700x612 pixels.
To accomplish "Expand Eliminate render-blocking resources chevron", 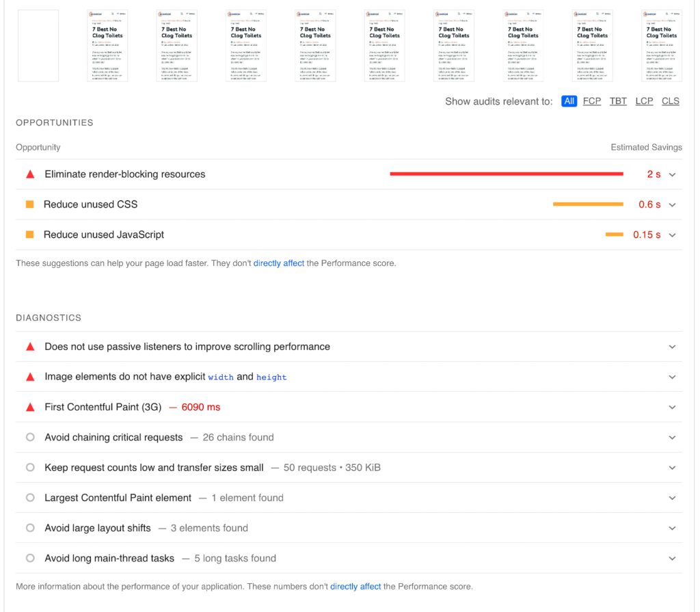I will [672, 174].
